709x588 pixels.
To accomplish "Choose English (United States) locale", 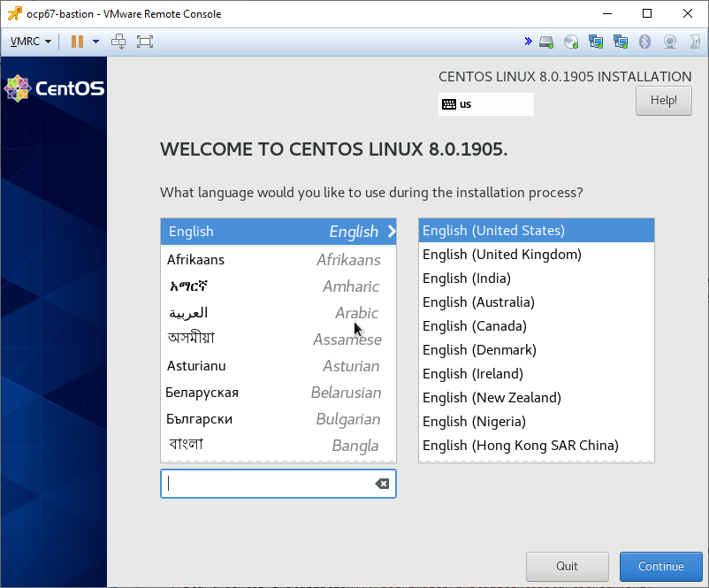I will pyautogui.click(x=537, y=231).
